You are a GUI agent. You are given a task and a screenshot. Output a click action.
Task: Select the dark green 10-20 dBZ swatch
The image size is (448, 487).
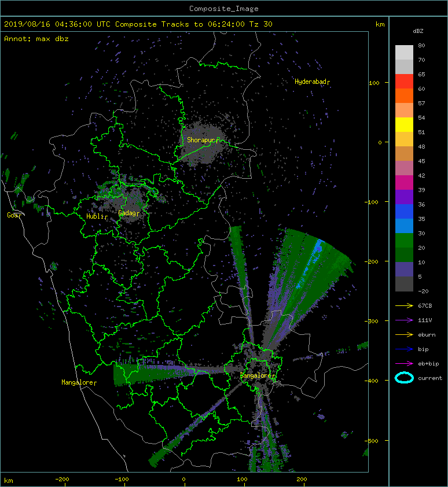(404, 254)
